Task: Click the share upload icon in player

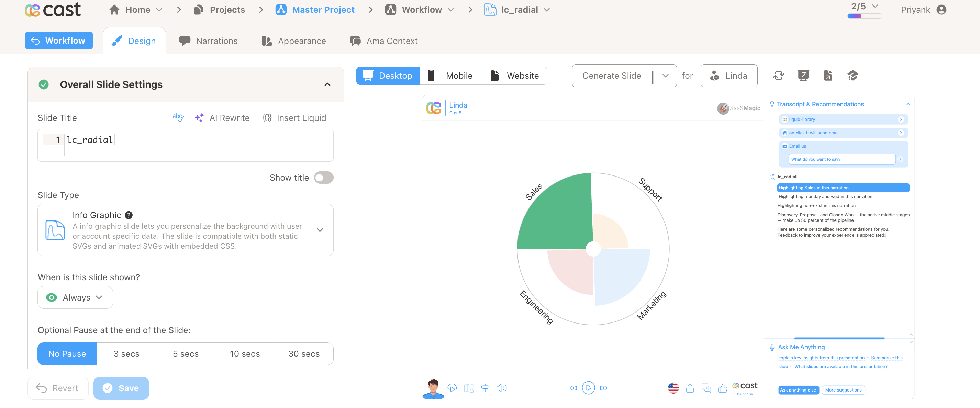Action: (x=690, y=388)
